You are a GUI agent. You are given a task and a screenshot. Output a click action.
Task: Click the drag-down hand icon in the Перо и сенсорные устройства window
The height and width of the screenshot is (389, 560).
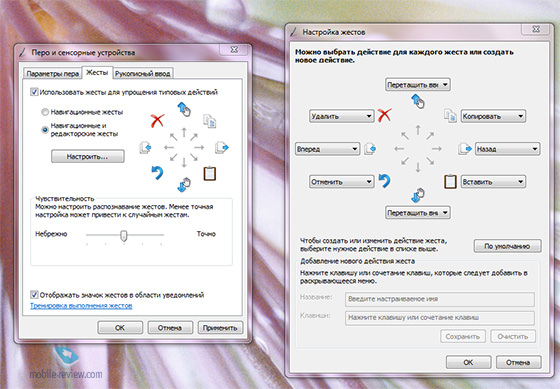(184, 185)
